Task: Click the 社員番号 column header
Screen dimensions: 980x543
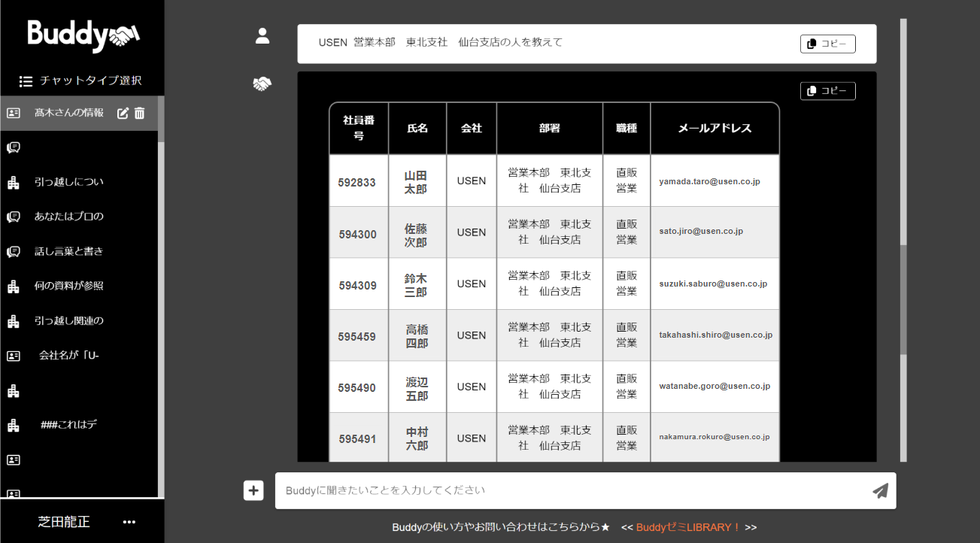Action: 359,128
